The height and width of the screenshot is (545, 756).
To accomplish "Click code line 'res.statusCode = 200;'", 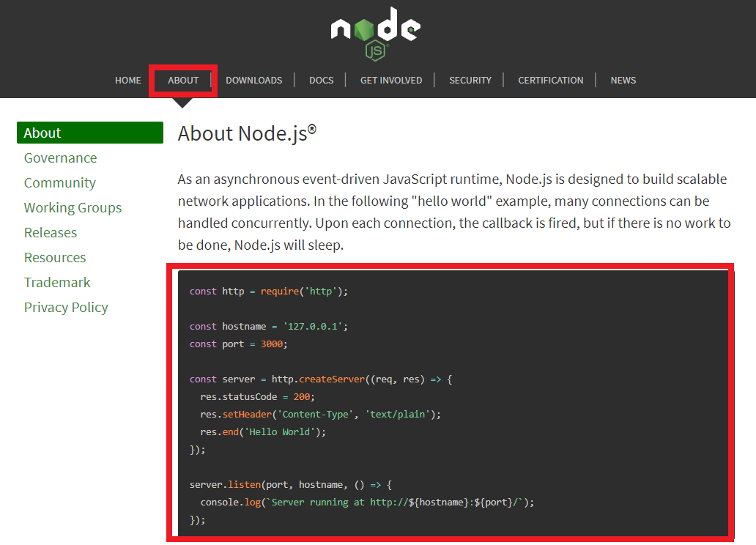I will 257,397.
